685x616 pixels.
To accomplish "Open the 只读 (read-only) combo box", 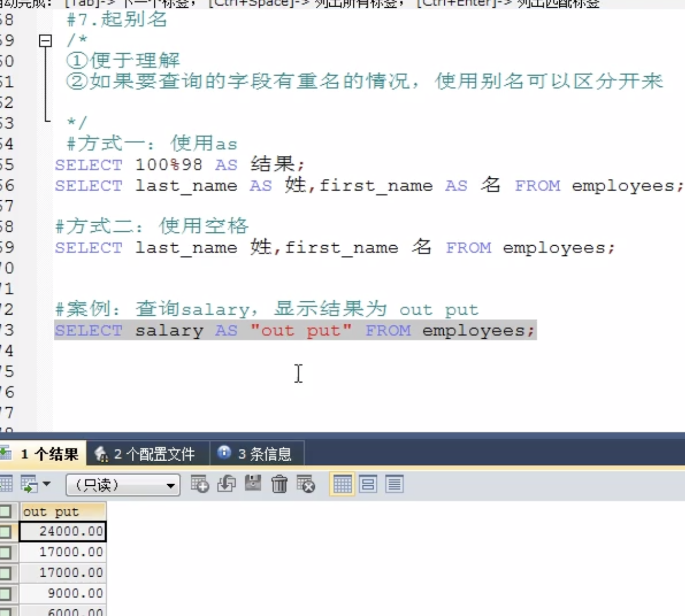I will pos(123,485).
